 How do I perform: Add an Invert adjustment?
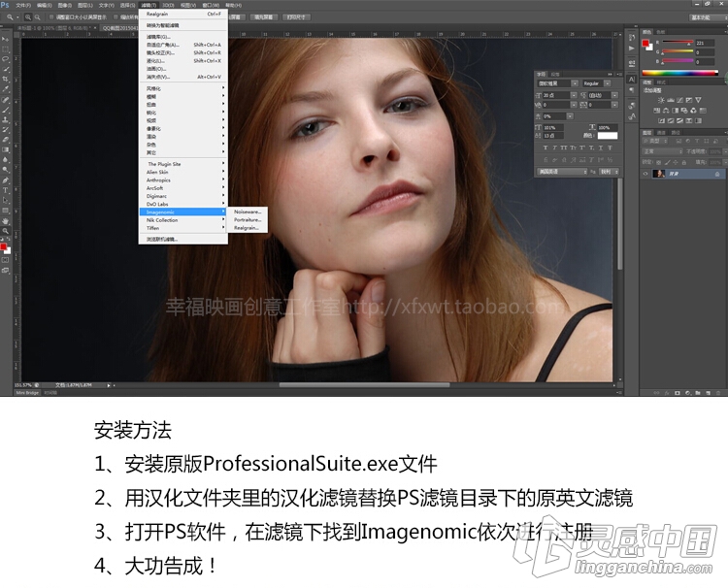point(661,120)
